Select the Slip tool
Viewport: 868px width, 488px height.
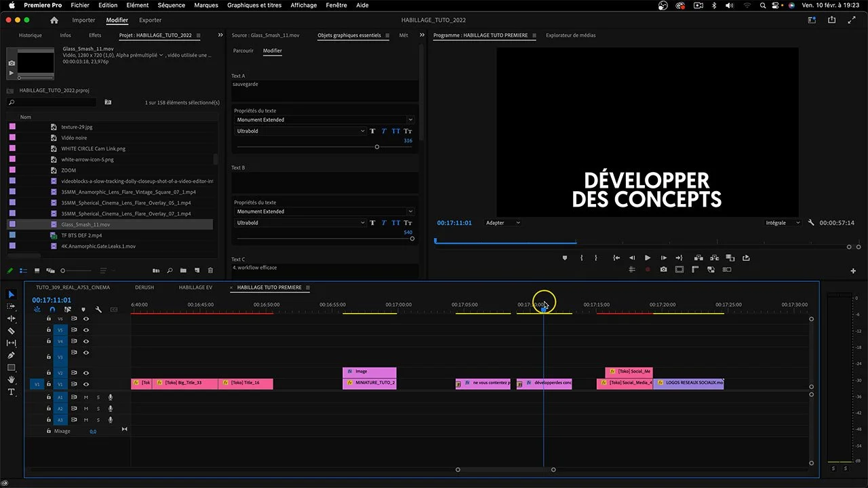[x=11, y=343]
